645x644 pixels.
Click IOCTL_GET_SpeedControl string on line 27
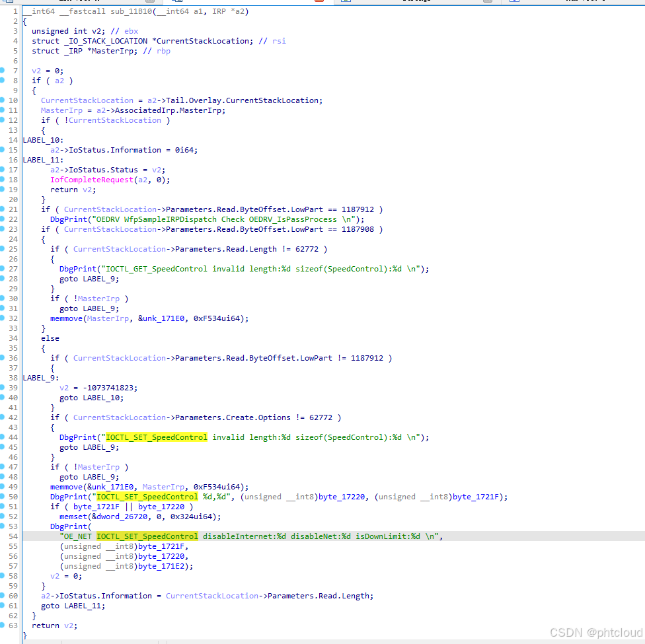pyautogui.click(x=157, y=269)
